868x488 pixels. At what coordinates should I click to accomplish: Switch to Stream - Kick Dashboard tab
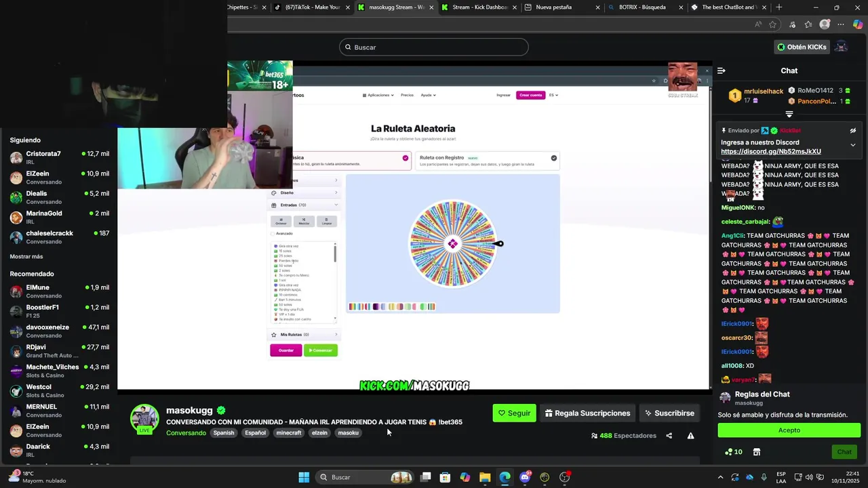coord(479,7)
